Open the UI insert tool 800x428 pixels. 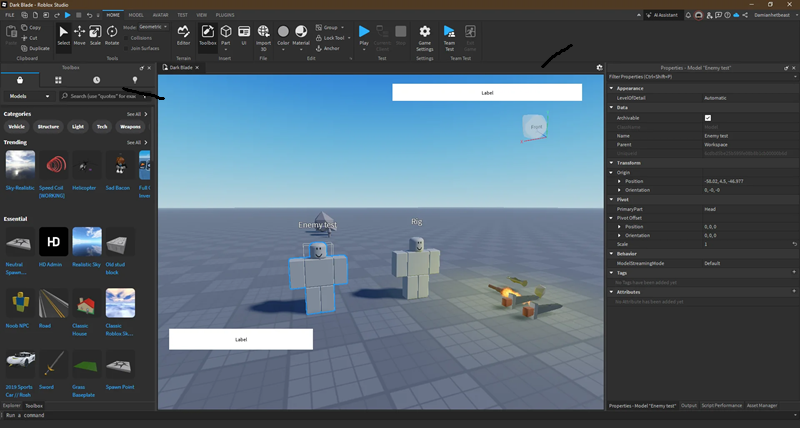point(244,36)
